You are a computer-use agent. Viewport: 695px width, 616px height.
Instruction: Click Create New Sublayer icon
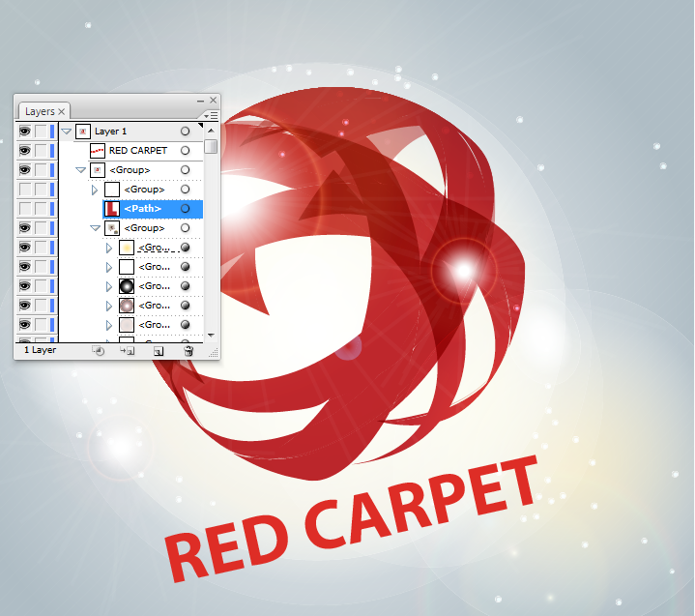click(x=128, y=351)
